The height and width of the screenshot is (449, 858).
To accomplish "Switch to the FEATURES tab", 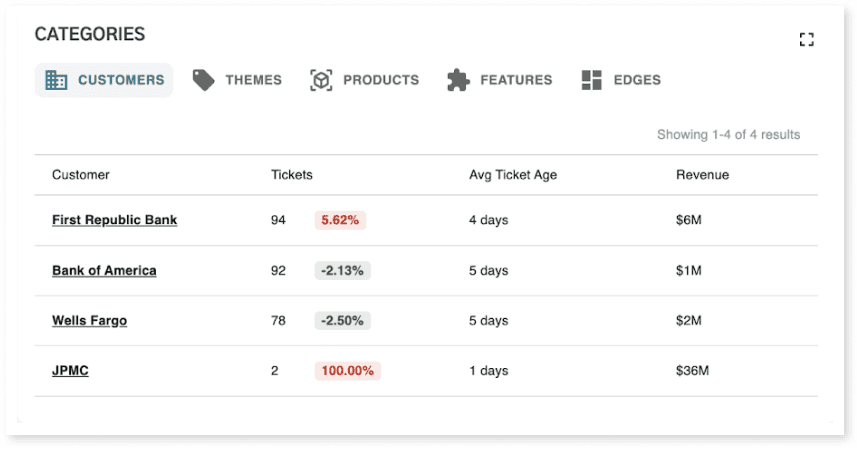I will pyautogui.click(x=500, y=80).
